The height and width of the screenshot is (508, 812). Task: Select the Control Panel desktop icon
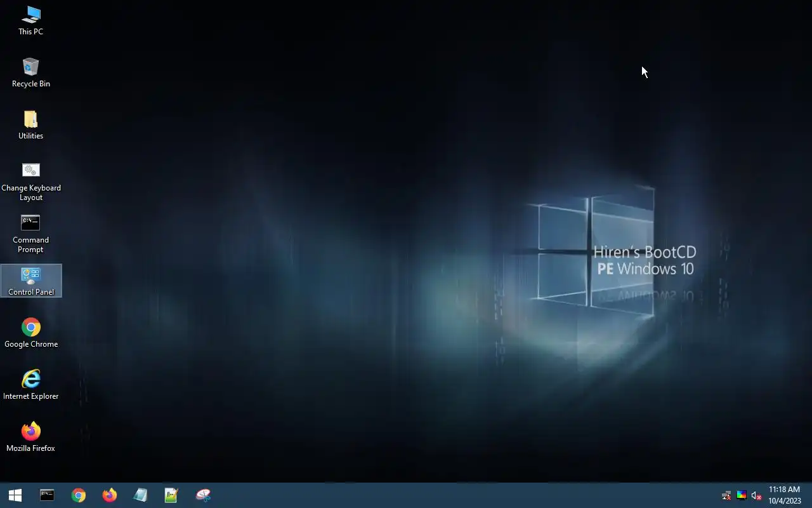[x=31, y=281]
